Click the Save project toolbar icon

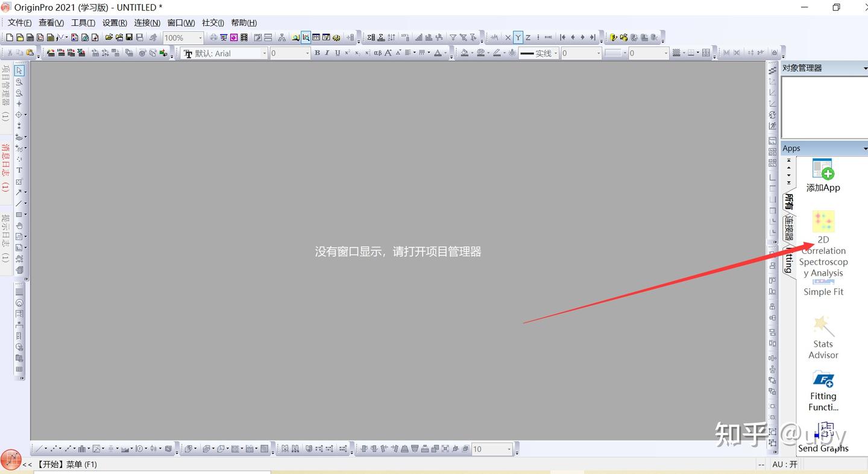130,37
